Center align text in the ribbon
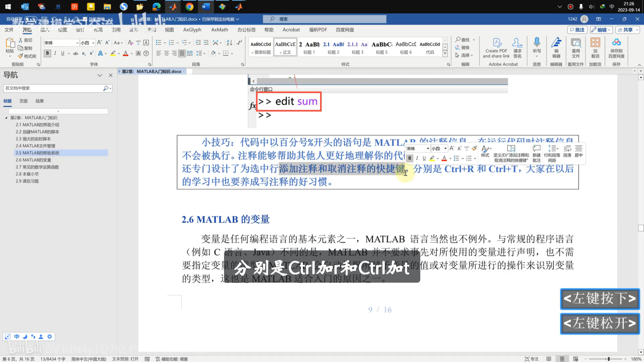 pos(166,53)
